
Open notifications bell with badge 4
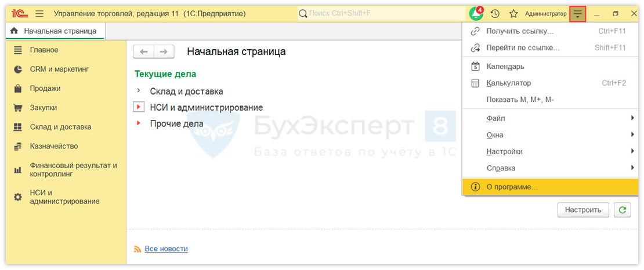pyautogui.click(x=476, y=13)
